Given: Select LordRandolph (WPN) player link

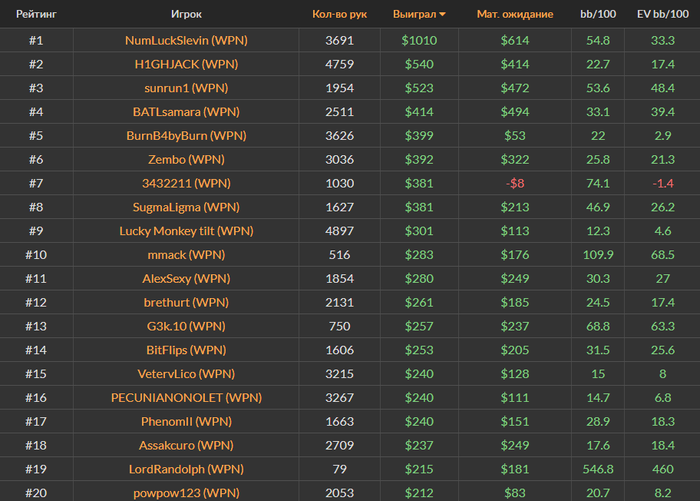Looking at the screenshot, I should tap(186, 469).
